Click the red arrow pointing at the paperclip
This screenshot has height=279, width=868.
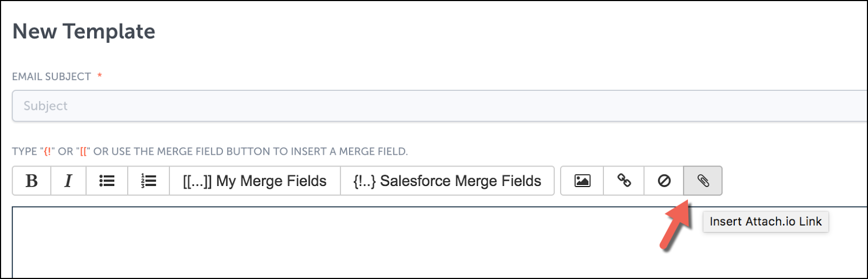coord(675,225)
